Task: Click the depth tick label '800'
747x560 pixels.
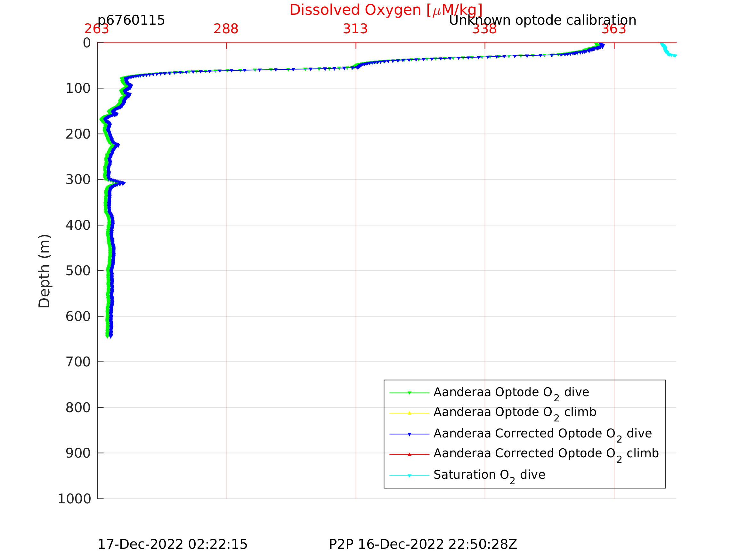Action: 78,407
